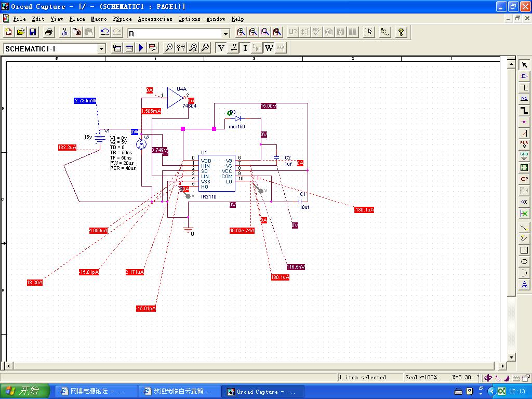This screenshot has height=399, width=532.
Task: Click the Orcad Capture taskbar button
Action: click(x=263, y=392)
